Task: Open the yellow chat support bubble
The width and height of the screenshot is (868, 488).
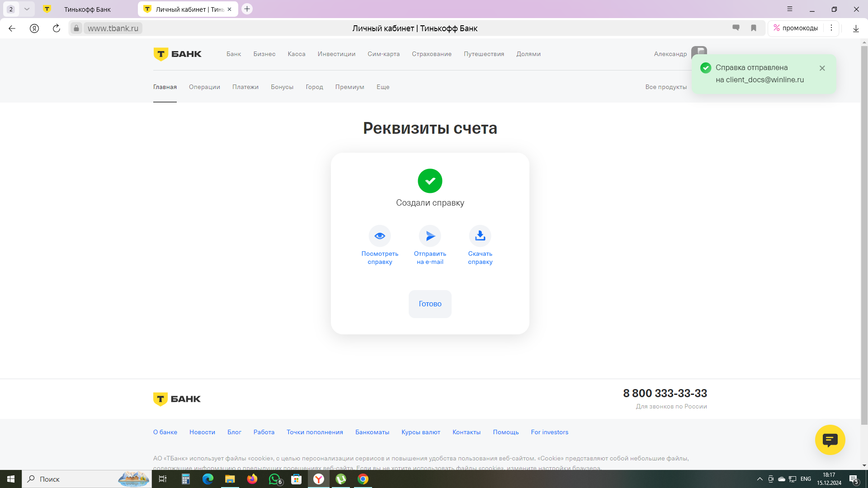Action: (830, 440)
